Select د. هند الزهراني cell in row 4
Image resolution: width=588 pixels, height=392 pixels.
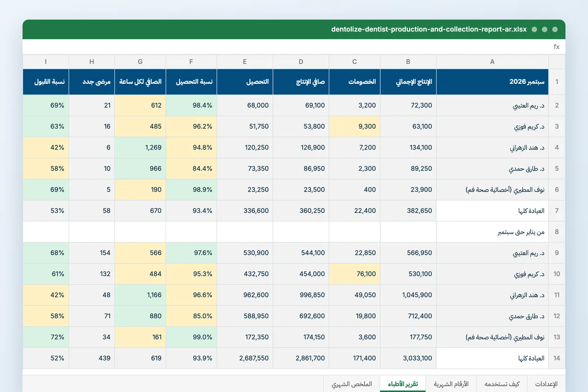492,147
